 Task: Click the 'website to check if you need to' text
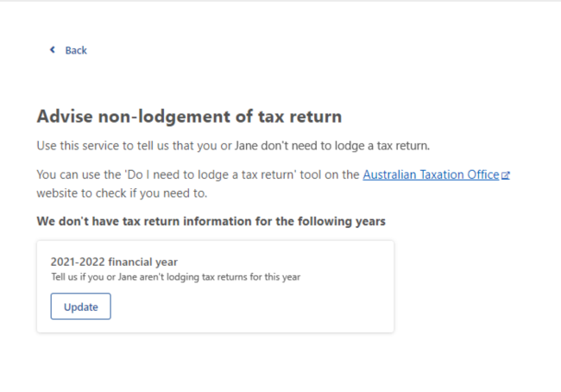point(122,193)
